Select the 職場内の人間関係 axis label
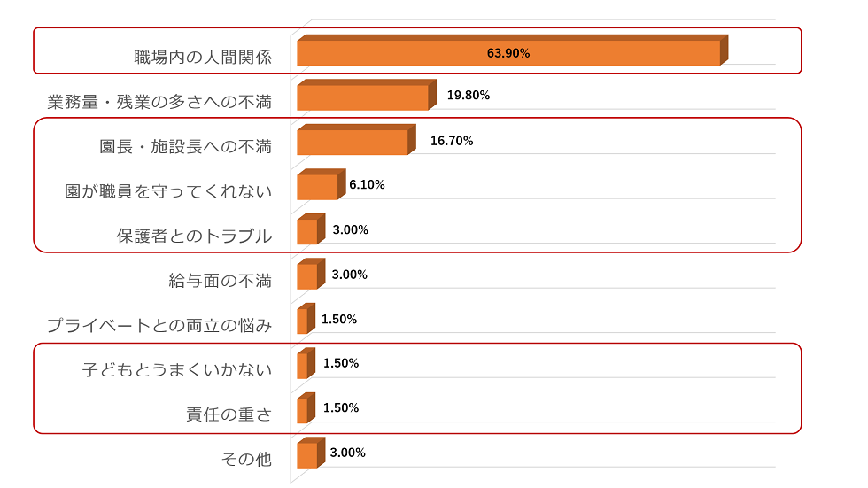The width and height of the screenshot is (868, 488). [x=203, y=58]
